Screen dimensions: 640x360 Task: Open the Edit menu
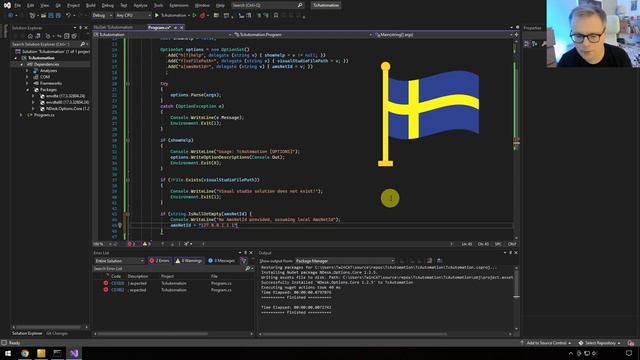pos(31,5)
